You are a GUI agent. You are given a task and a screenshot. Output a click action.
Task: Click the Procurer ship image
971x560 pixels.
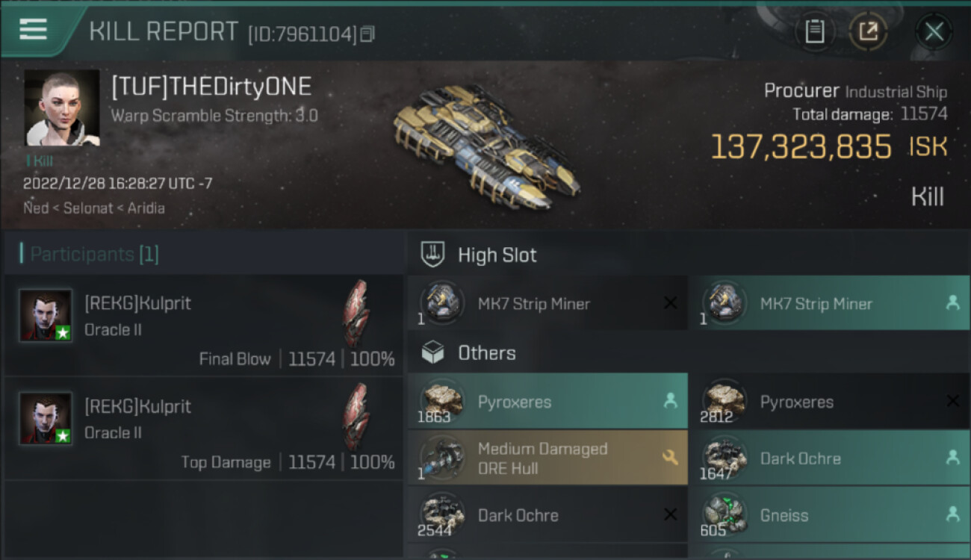[x=486, y=147]
